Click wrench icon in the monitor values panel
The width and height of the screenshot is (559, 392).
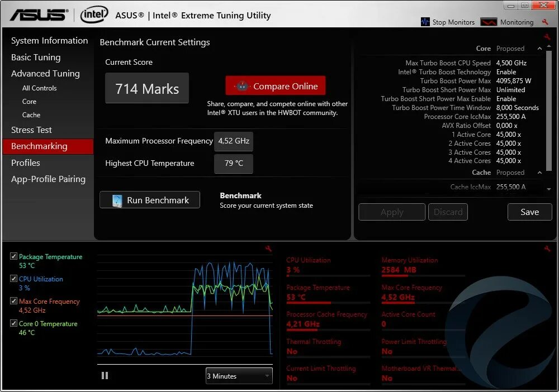tap(547, 248)
